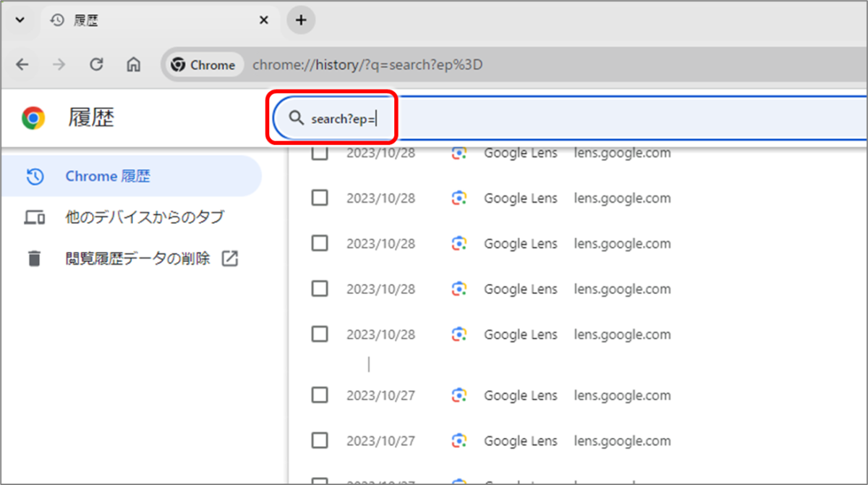Click Google Lens favicon of first 2023/10/27 entry
This screenshot has width=868, height=485.
click(459, 395)
